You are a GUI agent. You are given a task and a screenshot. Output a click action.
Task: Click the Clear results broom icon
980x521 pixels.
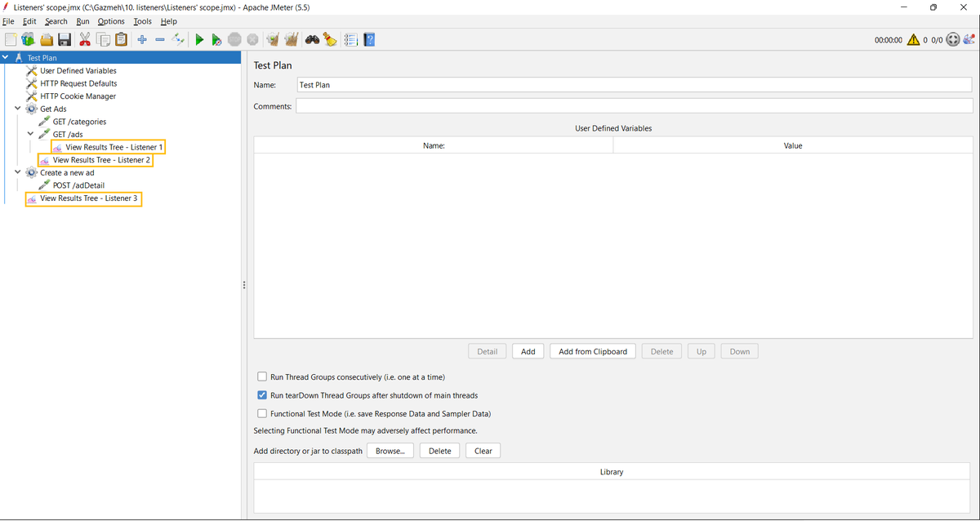tap(273, 39)
